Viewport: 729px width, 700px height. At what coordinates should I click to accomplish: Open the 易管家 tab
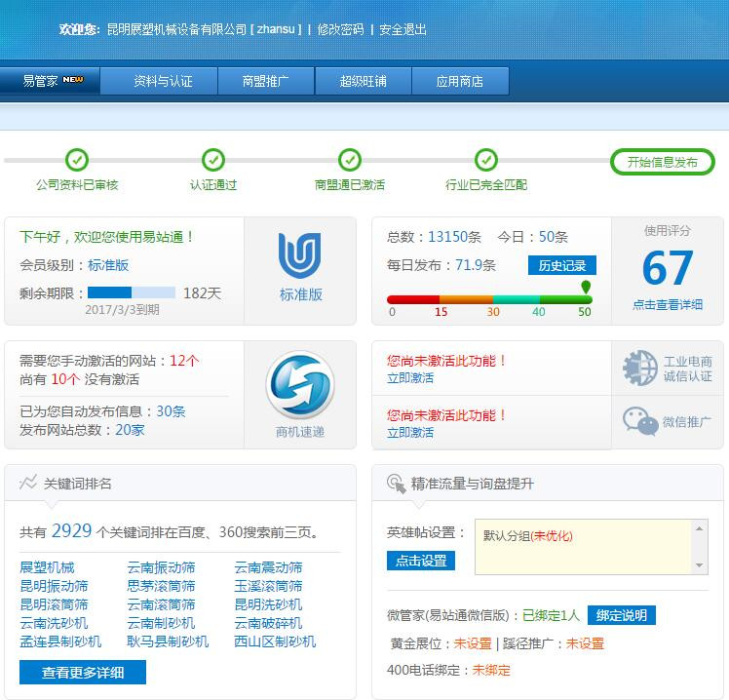tap(51, 81)
